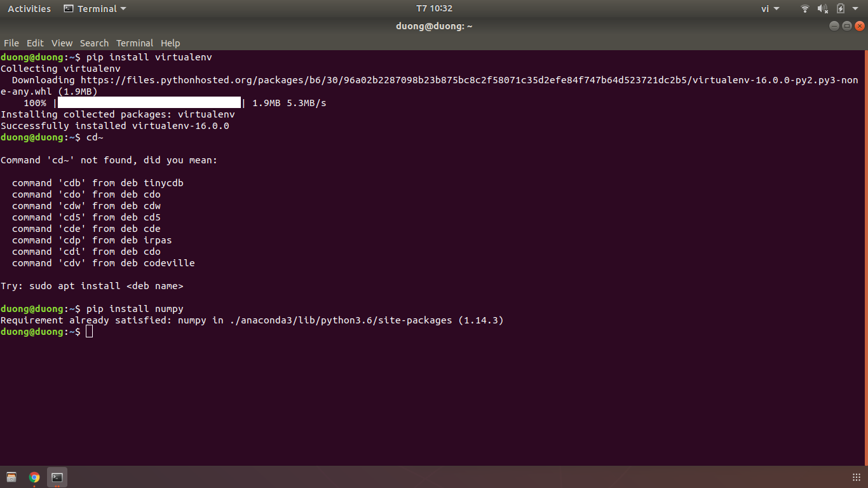Click the muted volume icon
The width and height of the screenshot is (868, 488).
click(x=823, y=9)
